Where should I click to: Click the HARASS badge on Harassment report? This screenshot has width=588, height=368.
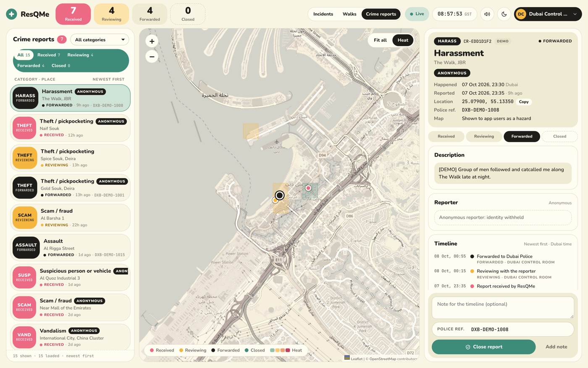pos(26,98)
